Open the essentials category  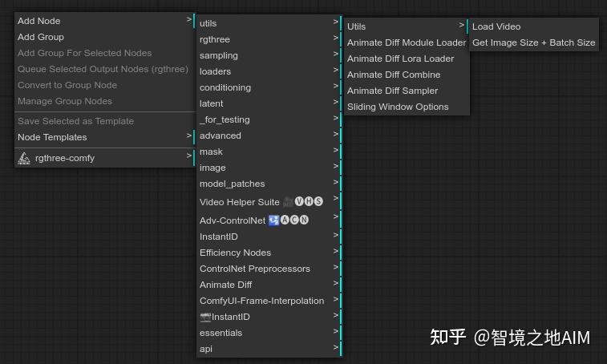(269, 333)
